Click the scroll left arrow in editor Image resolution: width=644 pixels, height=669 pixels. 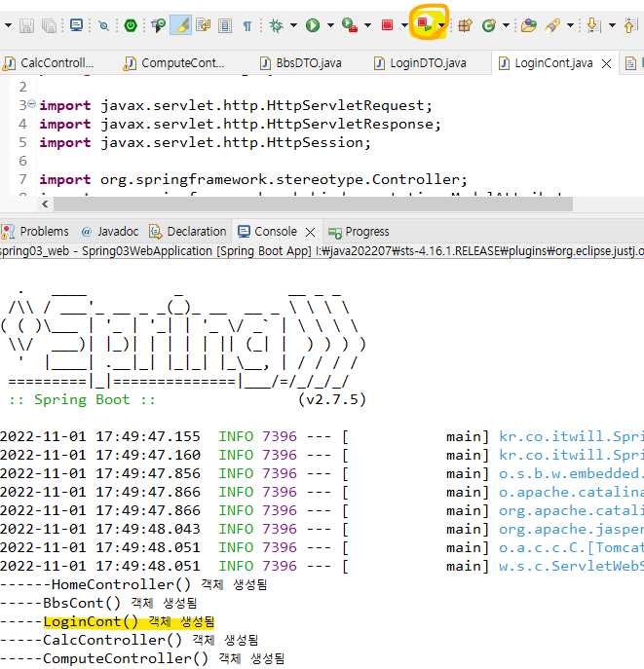coord(45,204)
